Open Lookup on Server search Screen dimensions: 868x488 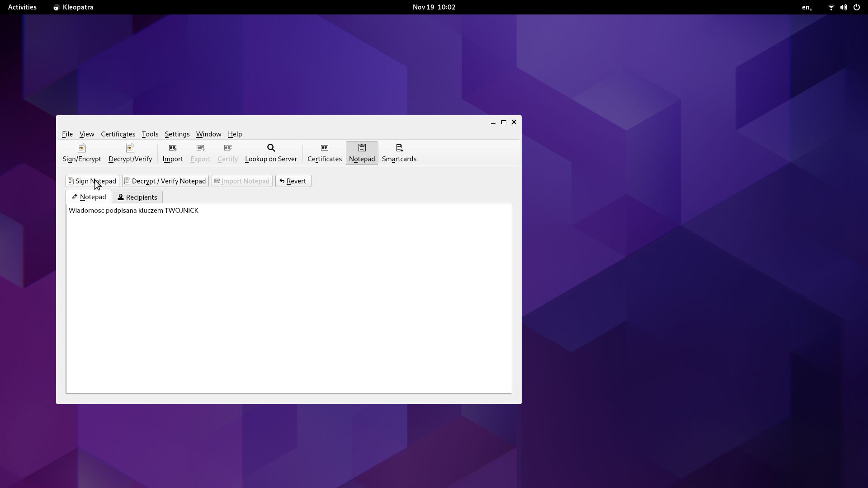[271, 153]
